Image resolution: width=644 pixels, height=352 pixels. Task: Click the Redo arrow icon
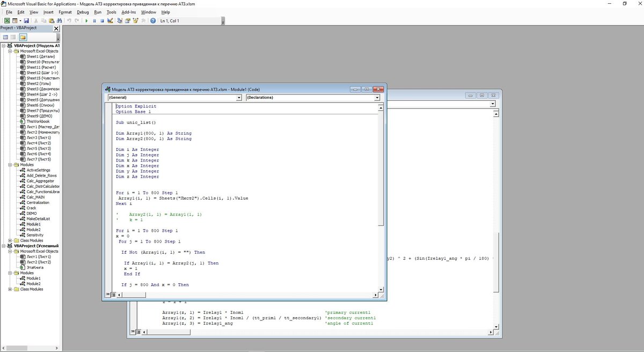(x=77, y=21)
